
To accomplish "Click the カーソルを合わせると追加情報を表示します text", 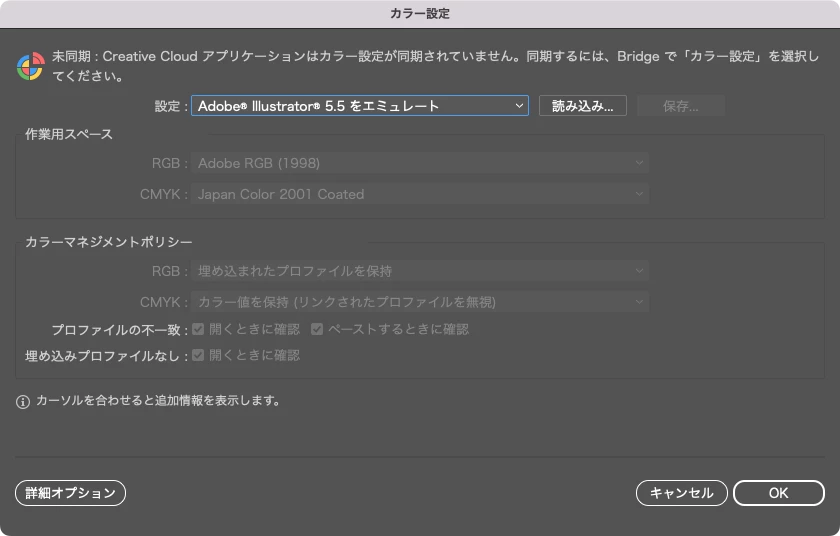I will (158, 401).
